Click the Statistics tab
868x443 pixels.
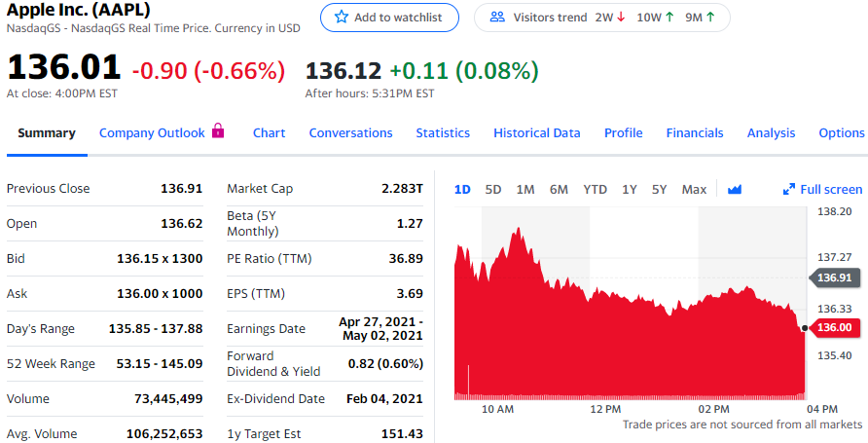(x=443, y=133)
